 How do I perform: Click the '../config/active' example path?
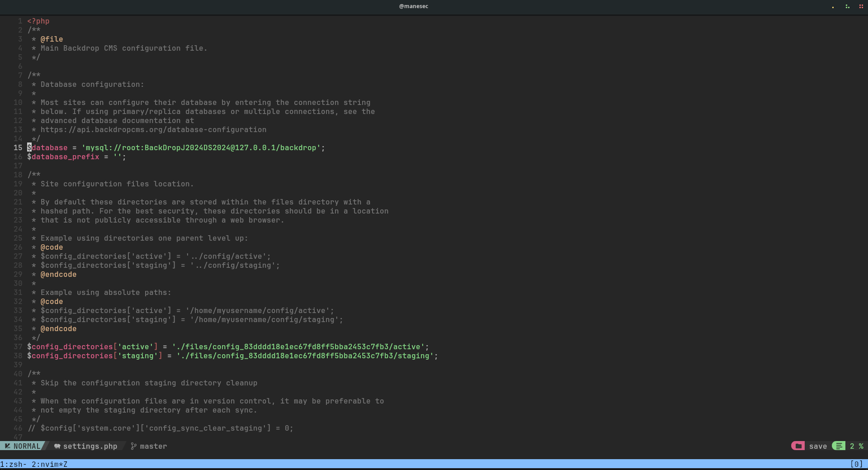point(226,256)
